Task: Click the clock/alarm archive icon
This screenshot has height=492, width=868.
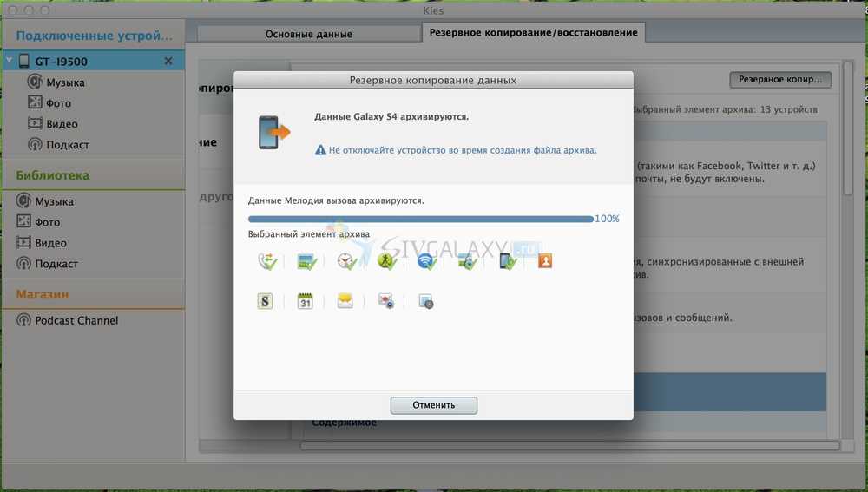Action: click(346, 260)
